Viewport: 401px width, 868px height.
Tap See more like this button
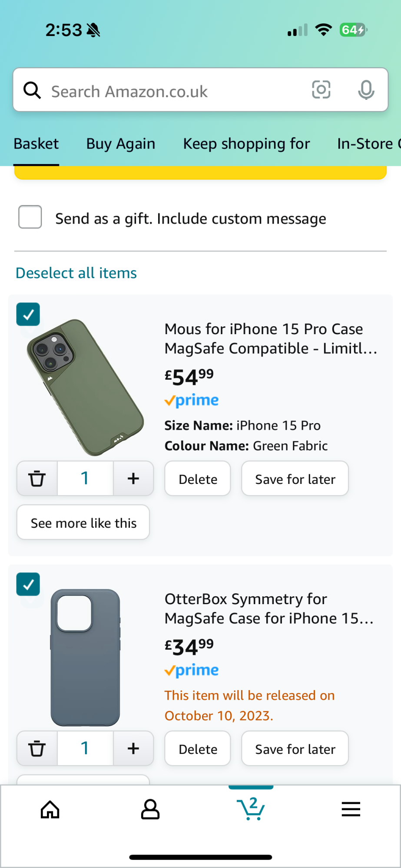[x=83, y=523]
